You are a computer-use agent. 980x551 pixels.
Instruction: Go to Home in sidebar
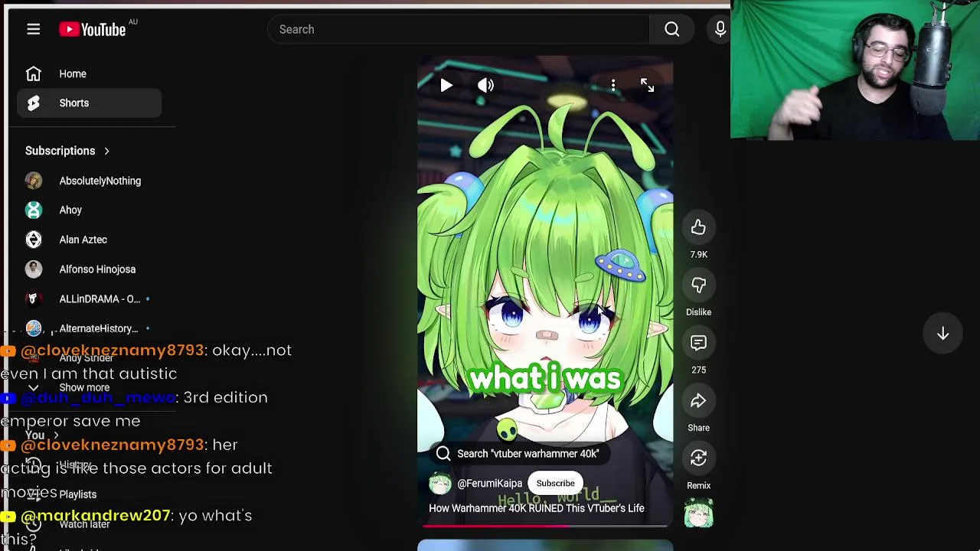click(x=89, y=73)
